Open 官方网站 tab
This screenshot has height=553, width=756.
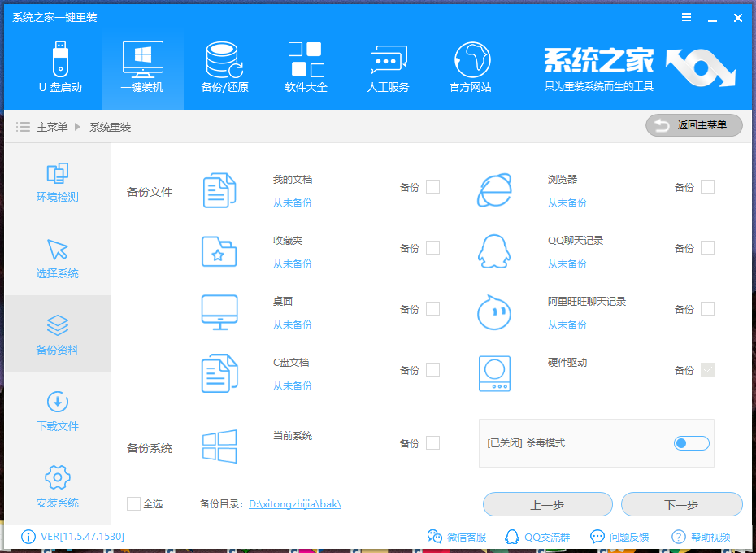[x=471, y=67]
